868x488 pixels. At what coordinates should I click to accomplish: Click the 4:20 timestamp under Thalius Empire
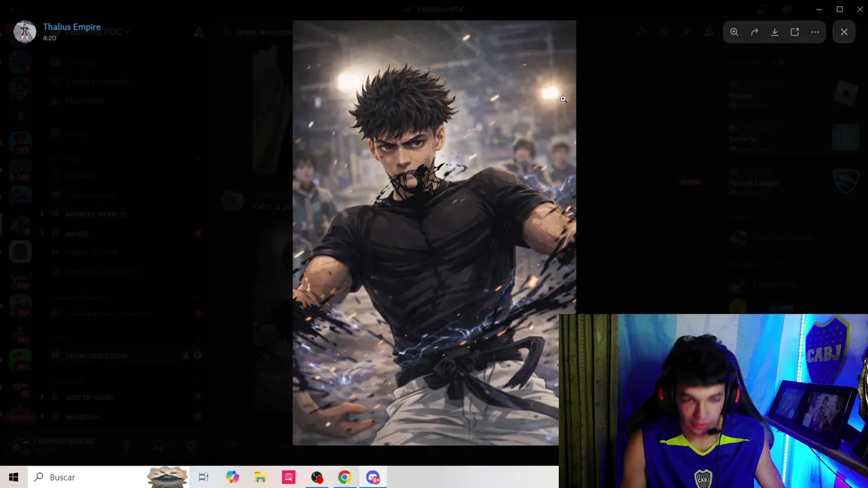(x=49, y=38)
